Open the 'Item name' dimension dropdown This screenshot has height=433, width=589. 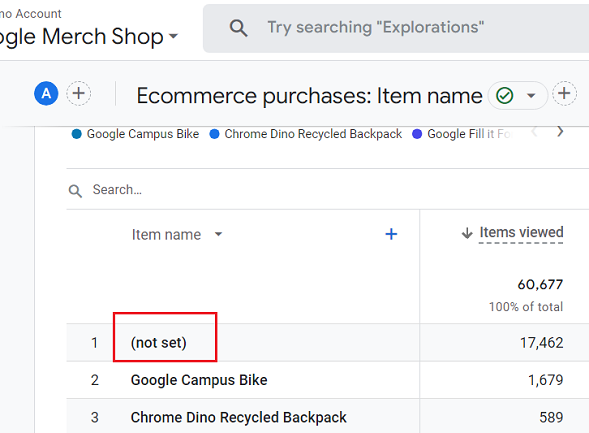point(218,234)
